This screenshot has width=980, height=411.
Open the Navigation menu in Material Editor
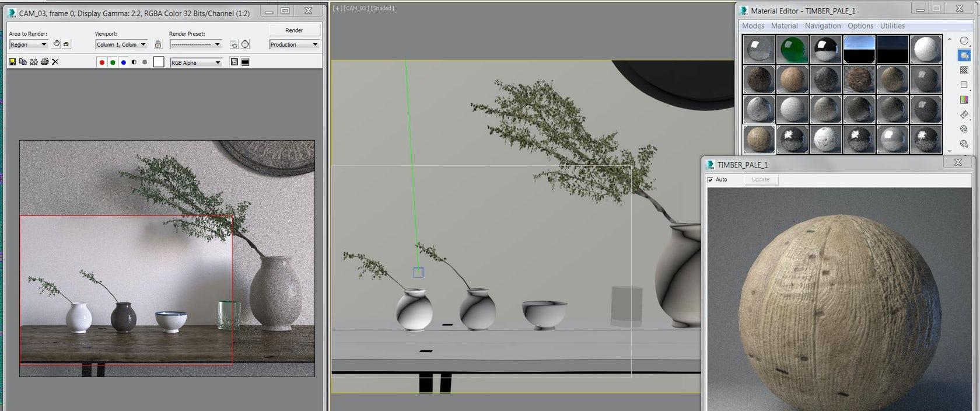coord(822,26)
